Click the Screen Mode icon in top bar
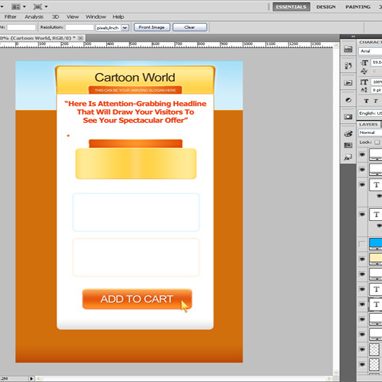Screen dimensions: 382x382 pyautogui.click(x=38, y=6)
